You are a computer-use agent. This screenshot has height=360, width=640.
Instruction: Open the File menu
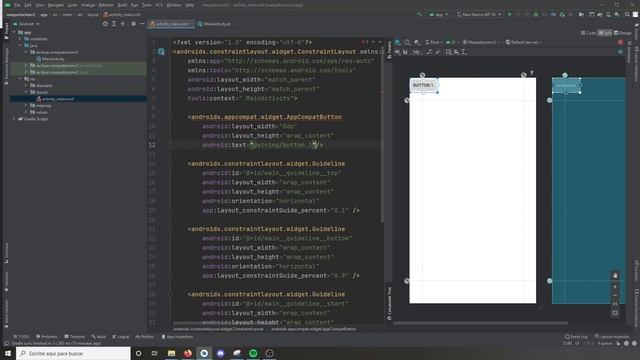pyautogui.click(x=17, y=5)
